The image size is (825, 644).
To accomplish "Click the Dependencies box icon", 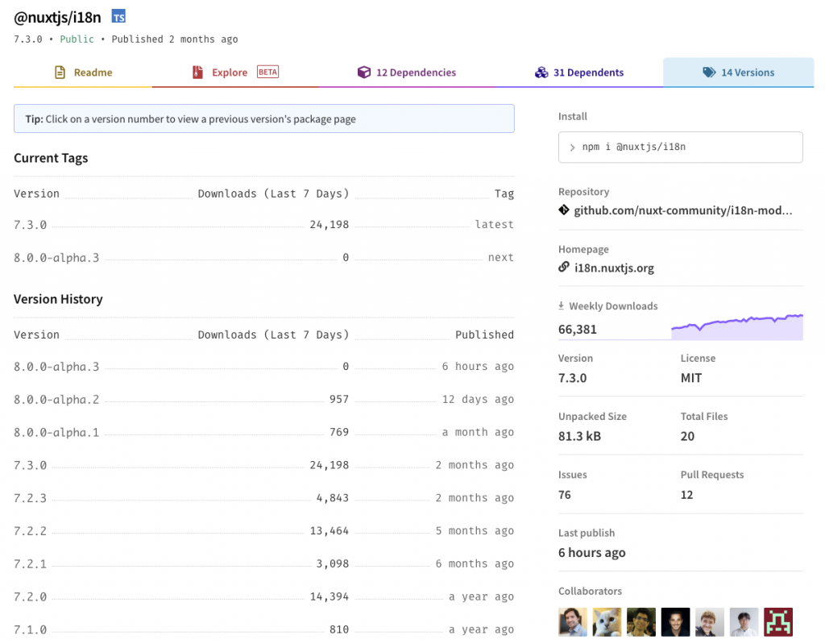I will [364, 73].
